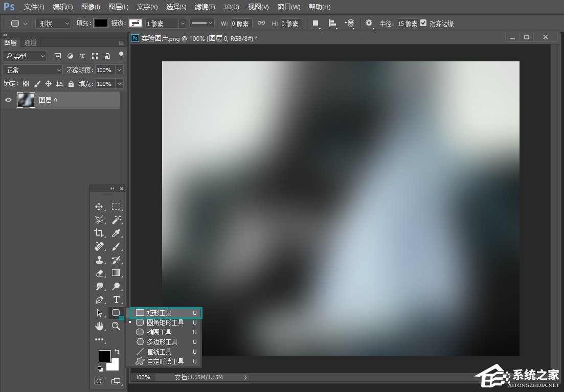Click the black foreground color swatch
The width and height of the screenshot is (564, 392).
pyautogui.click(x=105, y=355)
